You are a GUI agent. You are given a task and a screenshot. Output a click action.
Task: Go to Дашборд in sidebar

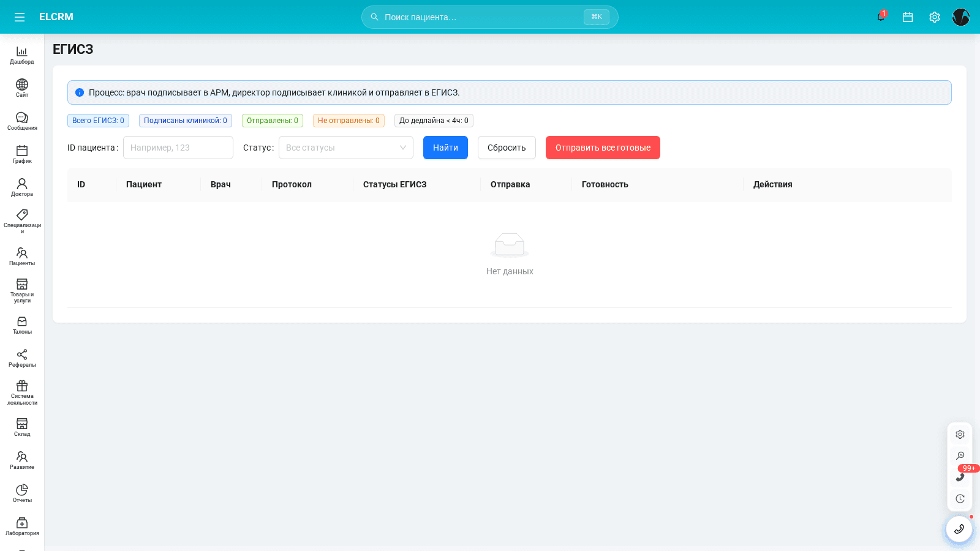(22, 55)
